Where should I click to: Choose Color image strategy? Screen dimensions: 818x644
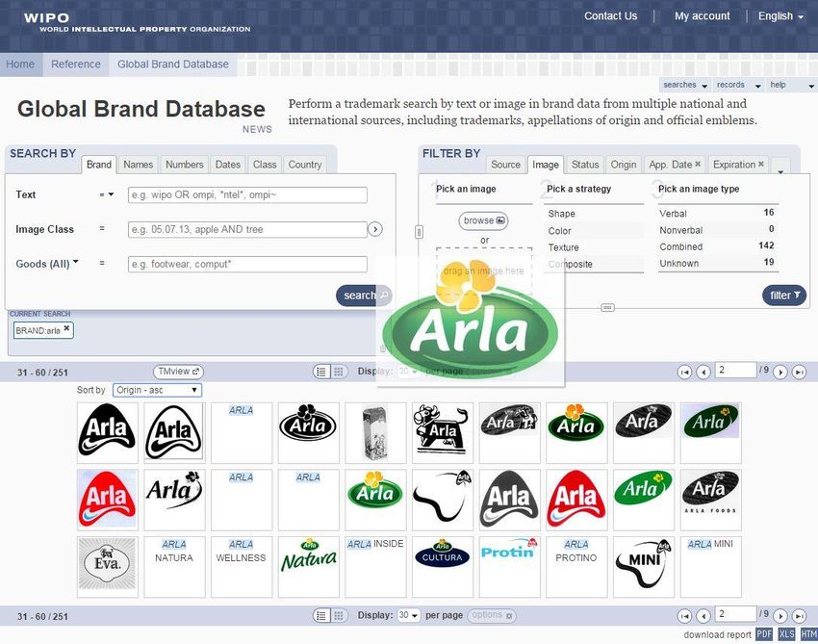596,231
